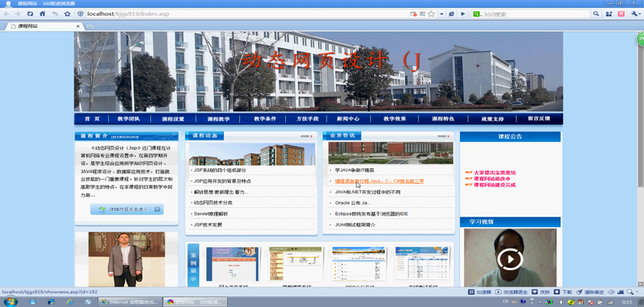Open the 新闻中心 navigation menu item
This screenshot has height=307, width=644.
348,119
